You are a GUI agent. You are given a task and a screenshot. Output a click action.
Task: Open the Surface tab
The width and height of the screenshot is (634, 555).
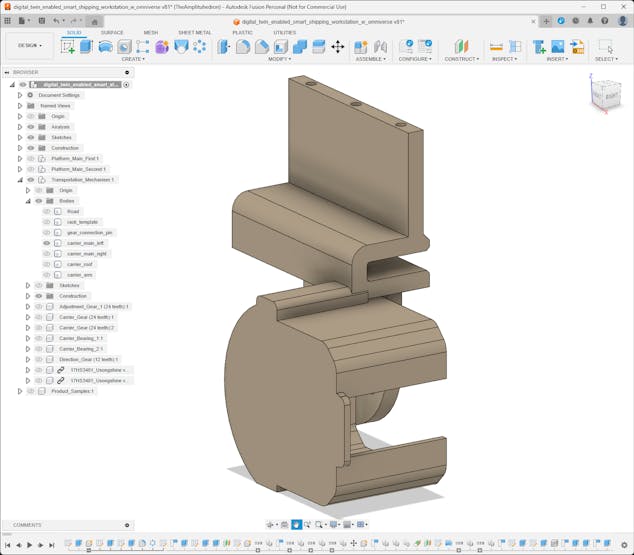tap(112, 32)
